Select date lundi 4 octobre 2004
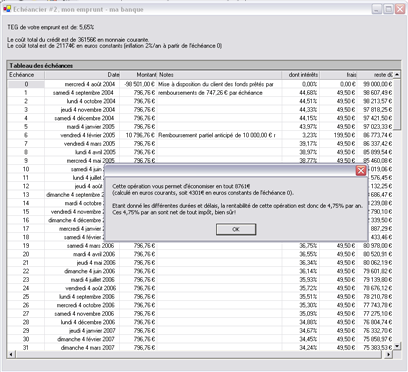408x372 pixels. [91, 101]
